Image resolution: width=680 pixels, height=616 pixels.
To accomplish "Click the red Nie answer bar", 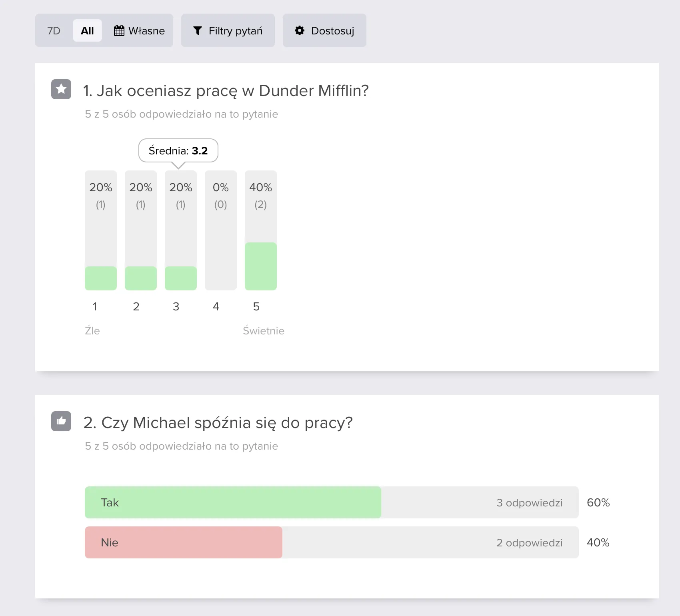I will [x=184, y=542].
